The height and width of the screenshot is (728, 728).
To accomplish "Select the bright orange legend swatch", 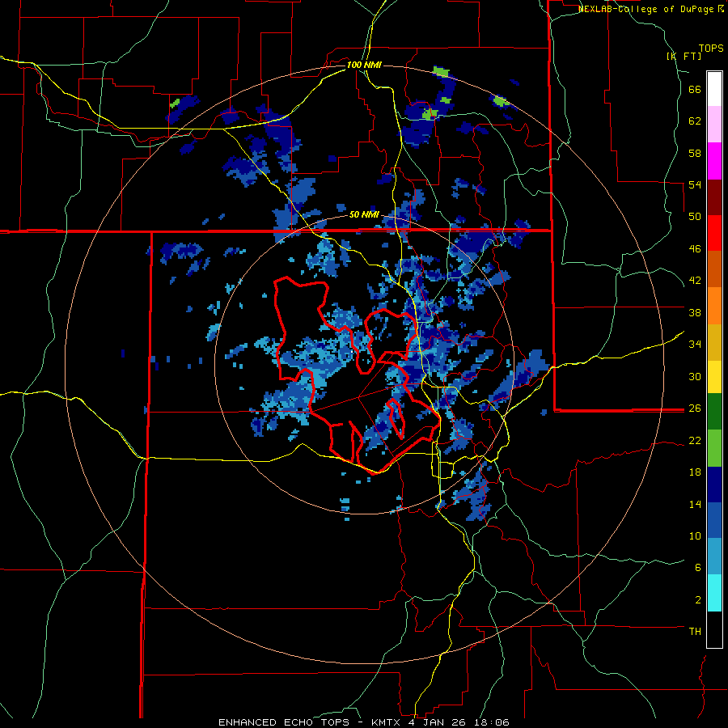I will [714, 306].
